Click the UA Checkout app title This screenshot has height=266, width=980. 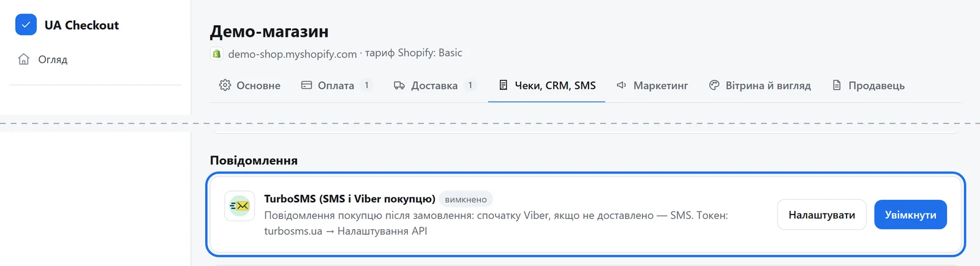(81, 25)
